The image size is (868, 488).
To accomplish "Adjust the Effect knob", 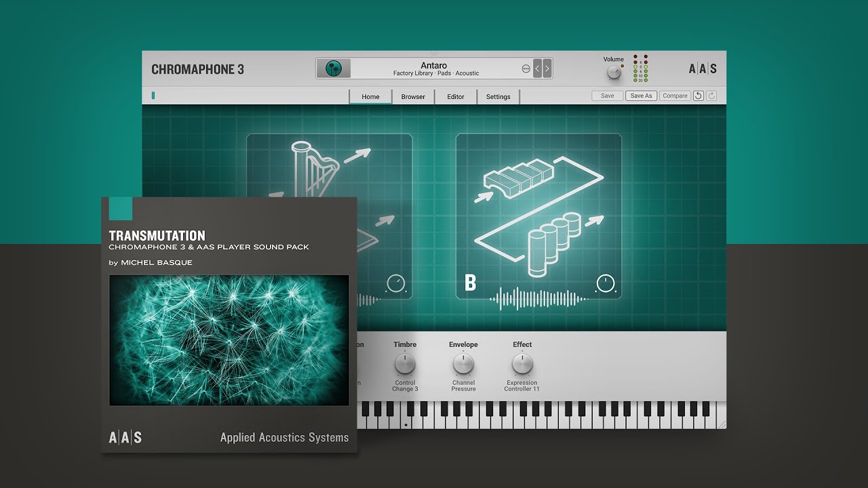I will [522, 365].
